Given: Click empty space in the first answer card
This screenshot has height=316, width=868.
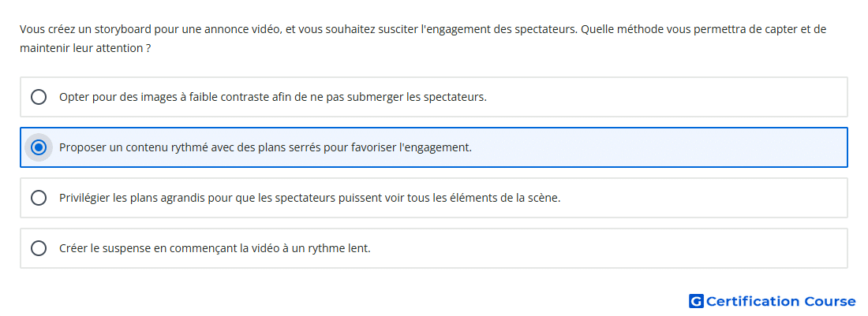Looking at the screenshot, I should coord(664,97).
